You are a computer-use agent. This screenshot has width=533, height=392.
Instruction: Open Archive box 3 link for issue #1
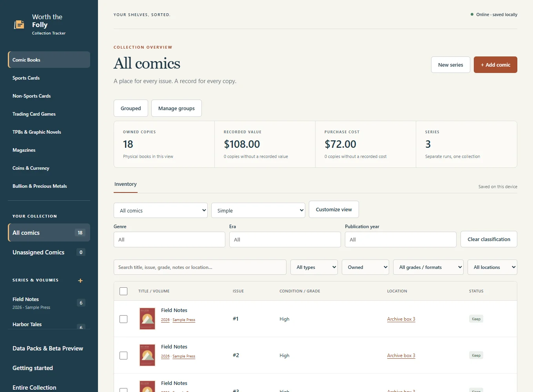pyautogui.click(x=401, y=319)
